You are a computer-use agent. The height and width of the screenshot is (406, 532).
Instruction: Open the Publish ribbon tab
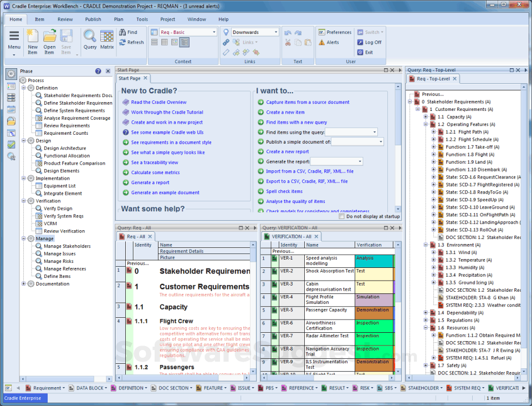pyautogui.click(x=93, y=19)
